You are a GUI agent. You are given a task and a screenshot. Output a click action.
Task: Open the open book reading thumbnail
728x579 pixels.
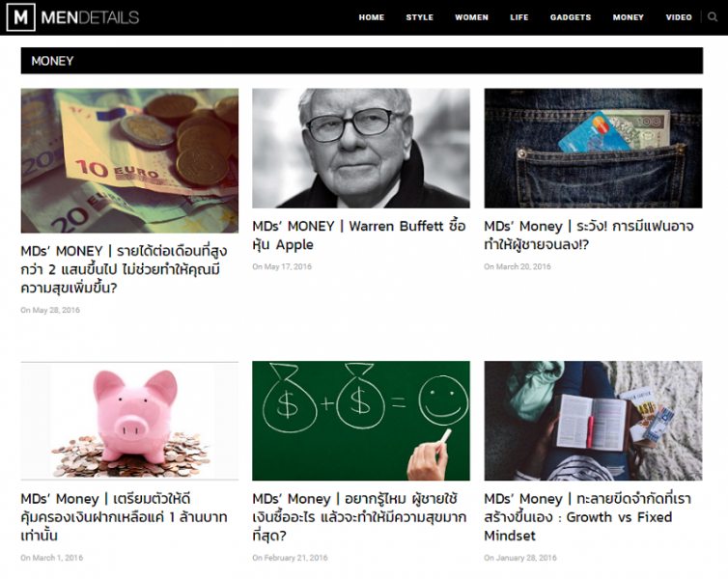point(593,421)
